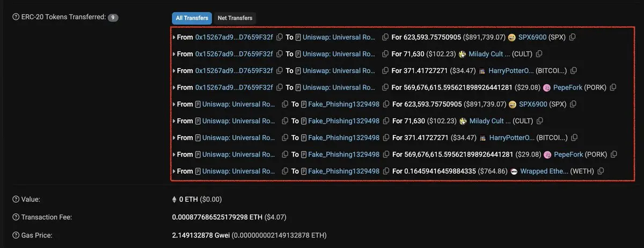Copy the Uniswap From address in the Fake_Phishing PepeFork row

(286, 154)
